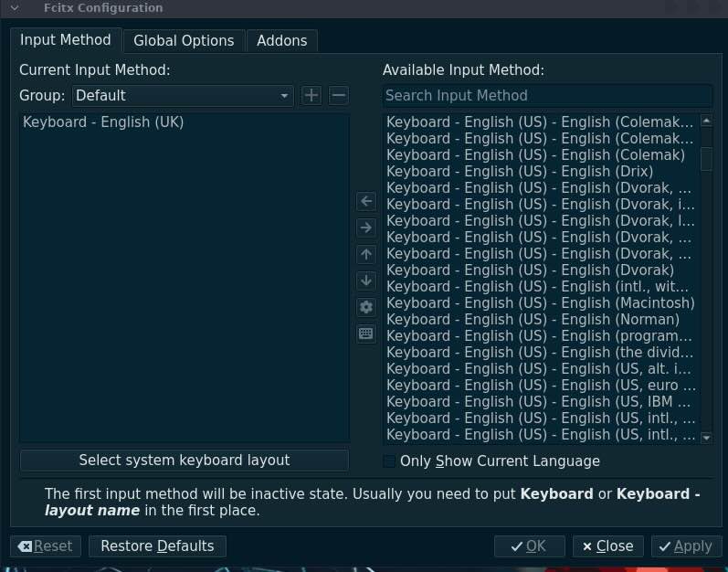Toggle Only Show Current Language checkbox
This screenshot has width=728, height=572.
tap(389, 461)
